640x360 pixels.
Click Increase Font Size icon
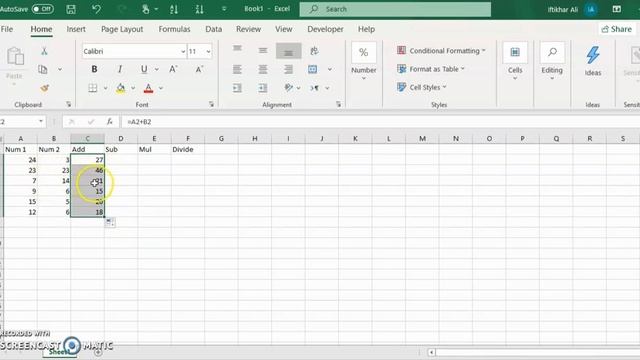pyautogui.click(x=173, y=69)
